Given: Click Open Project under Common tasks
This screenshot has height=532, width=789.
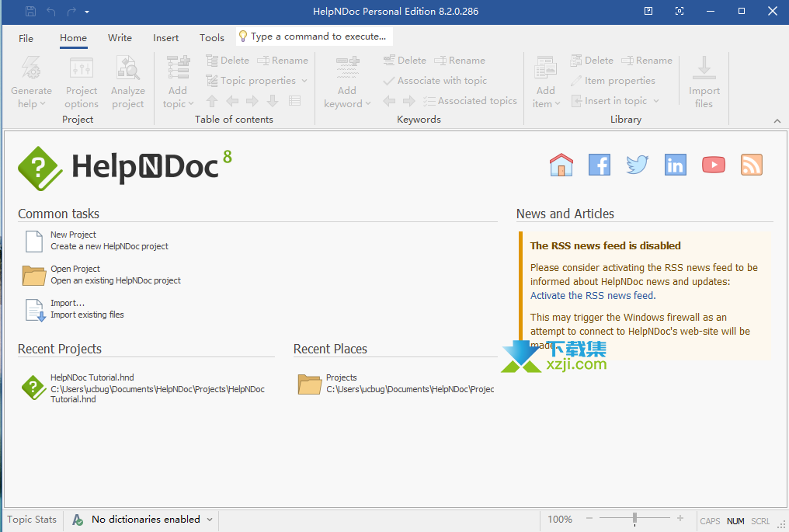Looking at the screenshot, I should tap(102, 275).
